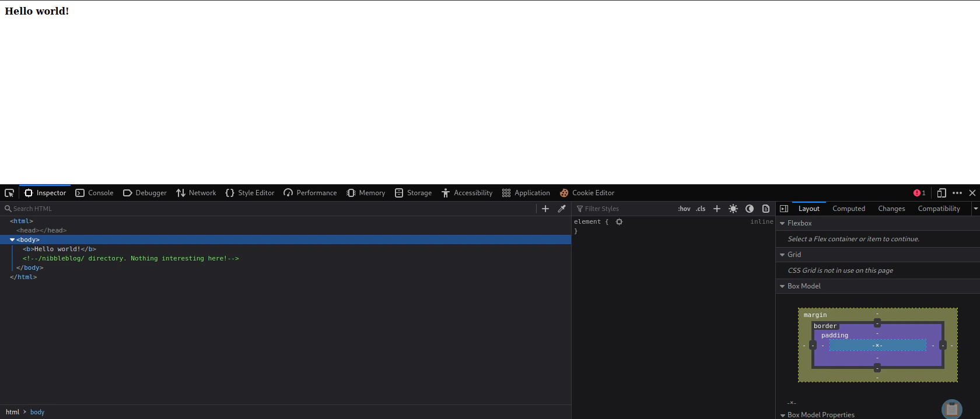
Task: Collapse the Box Model section
Action: click(782, 286)
